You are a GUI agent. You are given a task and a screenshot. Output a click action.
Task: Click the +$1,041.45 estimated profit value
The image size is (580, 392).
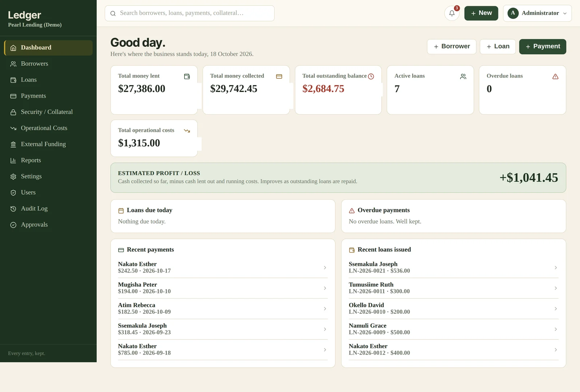pyautogui.click(x=529, y=178)
